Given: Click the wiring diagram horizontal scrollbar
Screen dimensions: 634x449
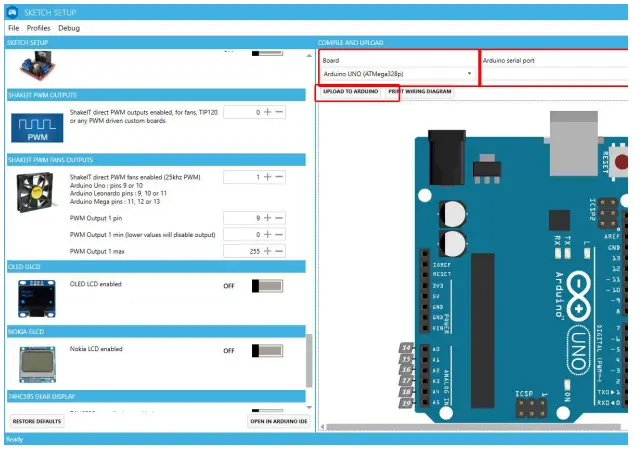Looking at the screenshot, I should point(473,427).
